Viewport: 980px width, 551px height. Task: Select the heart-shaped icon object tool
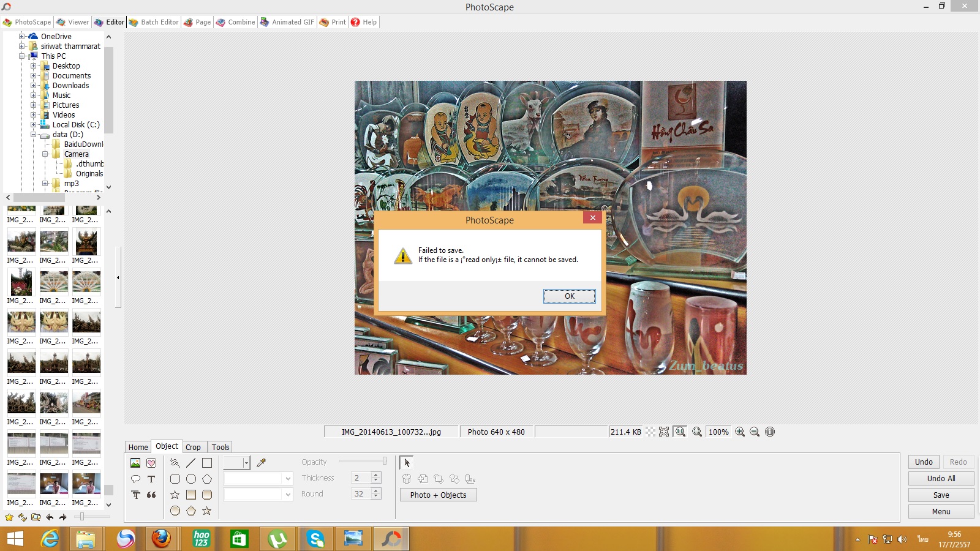point(151,463)
